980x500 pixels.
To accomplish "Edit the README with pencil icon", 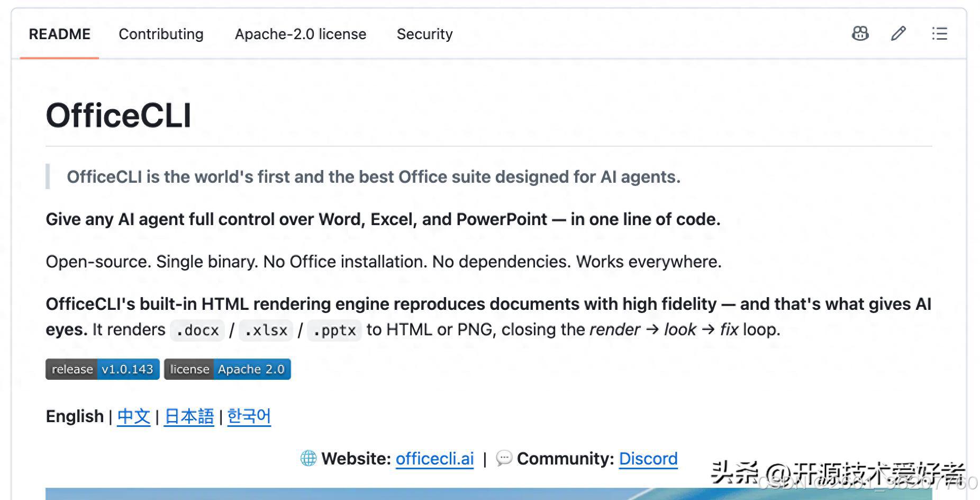I will tap(899, 34).
